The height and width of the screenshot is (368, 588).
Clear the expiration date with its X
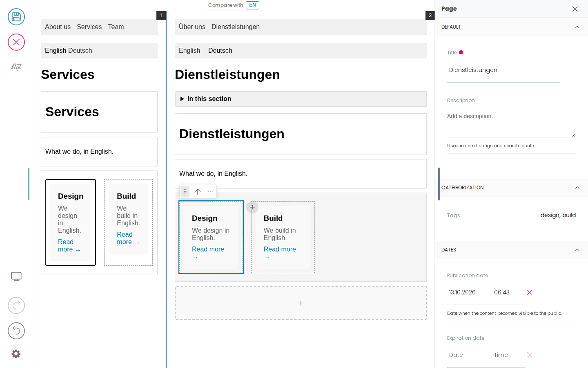click(x=530, y=355)
